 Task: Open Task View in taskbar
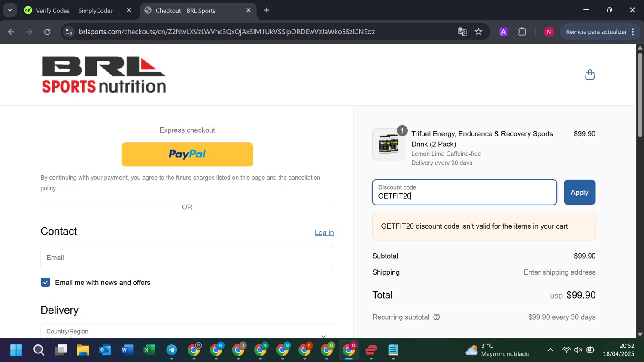pos(61,350)
